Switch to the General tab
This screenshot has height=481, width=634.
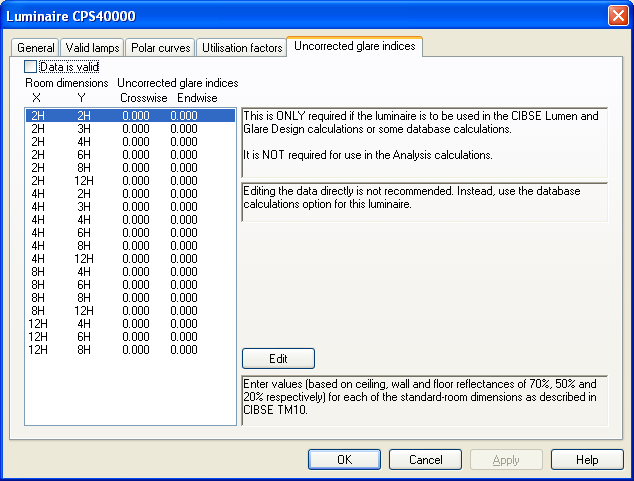[x=36, y=48]
